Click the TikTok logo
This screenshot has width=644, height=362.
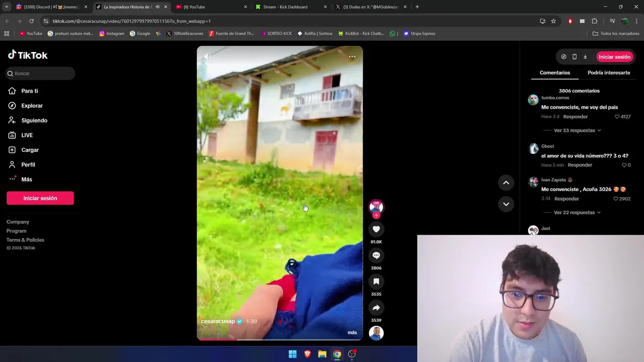click(x=28, y=55)
